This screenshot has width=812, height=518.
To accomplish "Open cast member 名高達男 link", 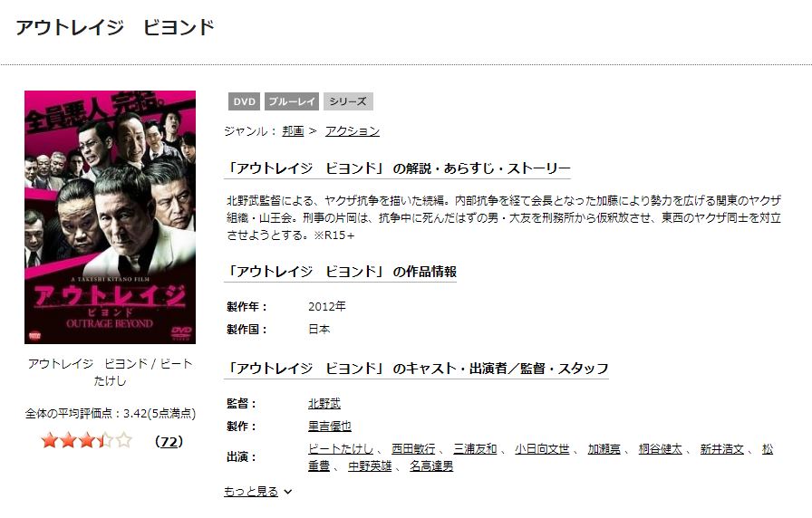I will pyautogui.click(x=431, y=466).
